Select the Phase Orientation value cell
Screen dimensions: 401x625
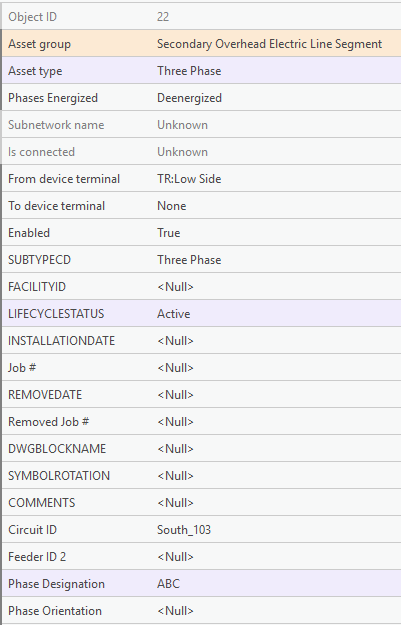coord(275,611)
